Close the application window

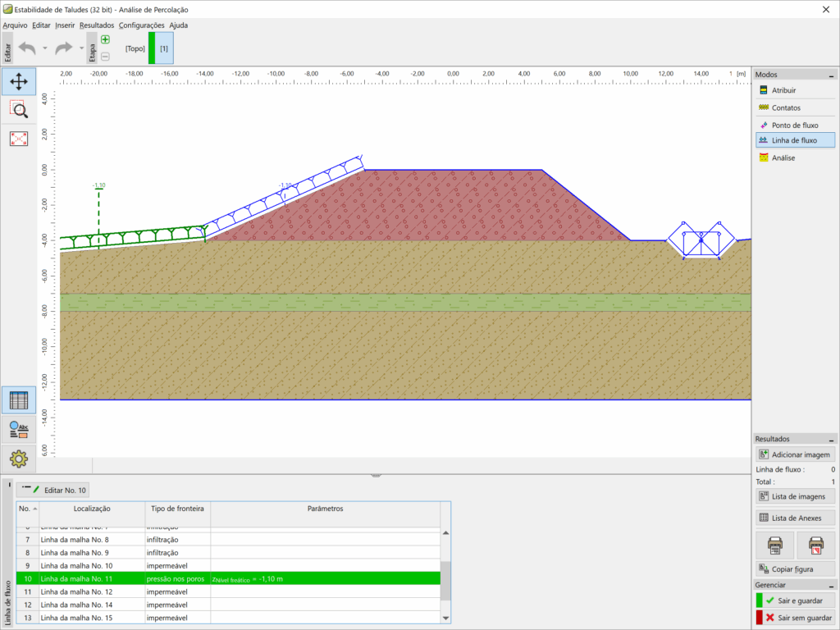click(826, 9)
